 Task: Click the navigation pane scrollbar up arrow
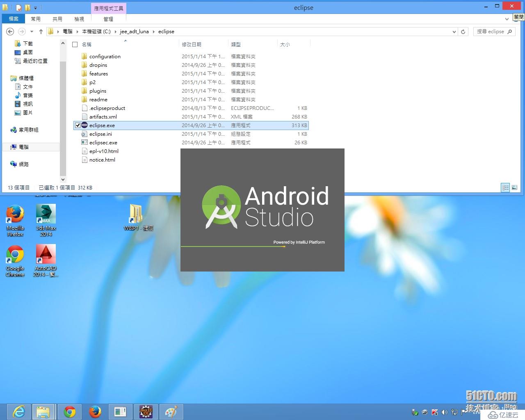tap(63, 43)
